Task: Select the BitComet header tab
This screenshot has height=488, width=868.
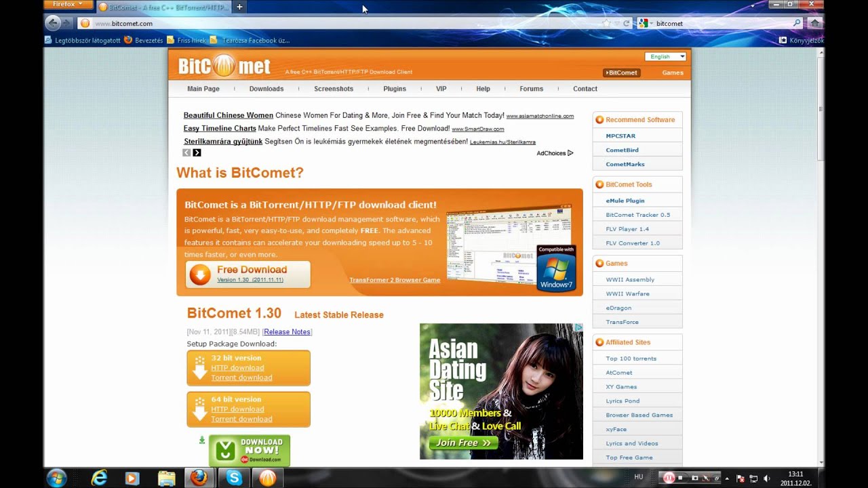Action: (x=621, y=73)
